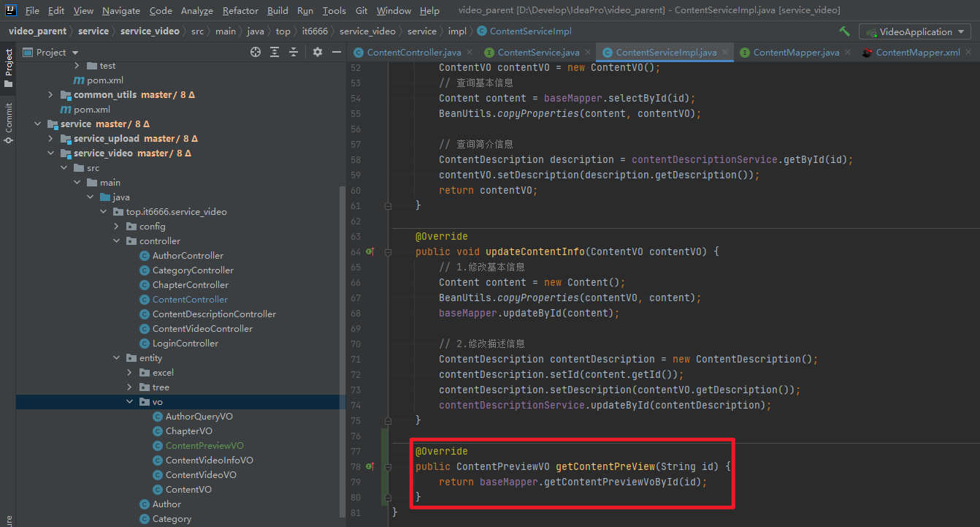The height and width of the screenshot is (527, 980).
Task: Select LoginController in project tree
Action: click(185, 344)
